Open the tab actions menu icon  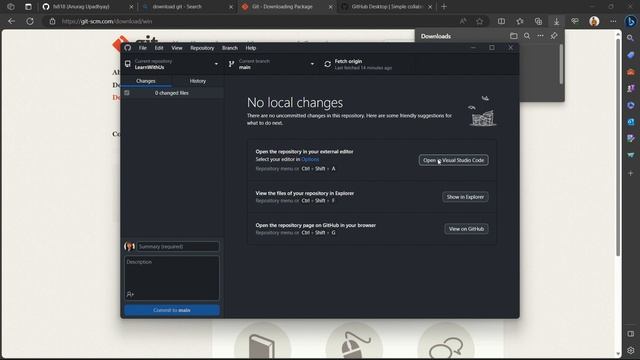coord(28,7)
